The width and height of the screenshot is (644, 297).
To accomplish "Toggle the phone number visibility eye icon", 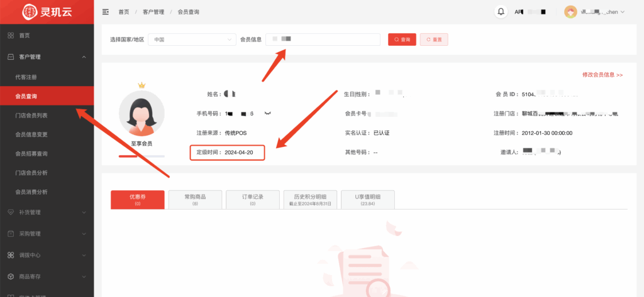I will [x=268, y=112].
